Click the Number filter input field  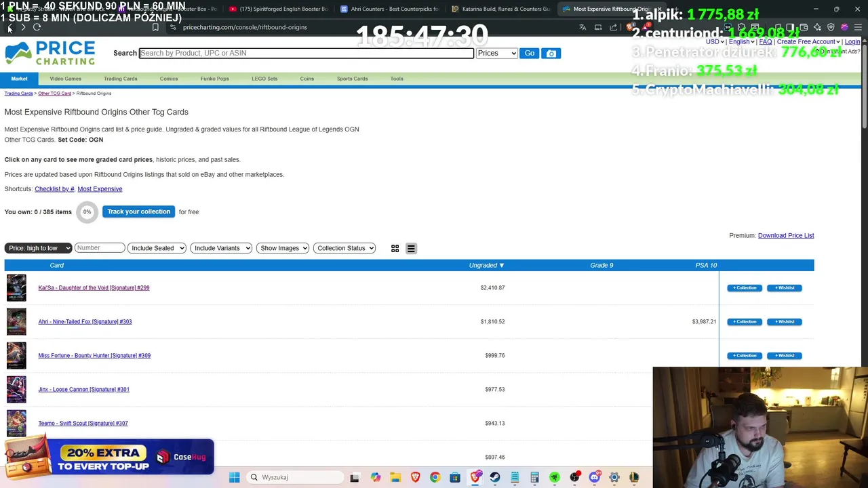100,248
